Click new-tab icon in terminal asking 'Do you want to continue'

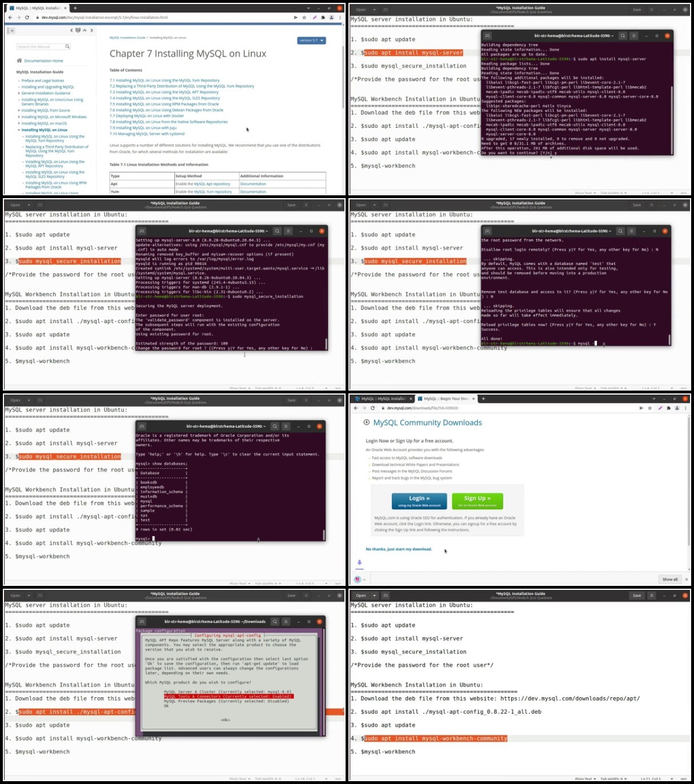(487, 35)
